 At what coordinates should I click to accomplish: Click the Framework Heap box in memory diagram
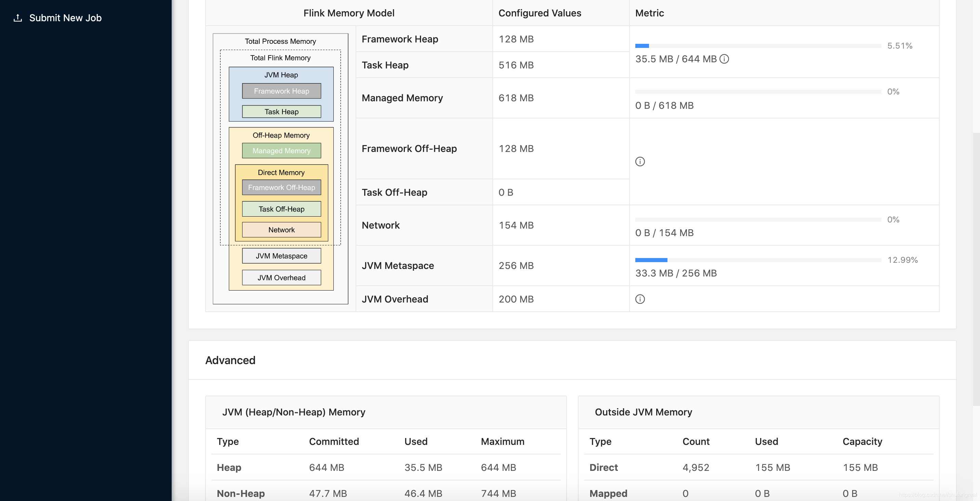click(281, 91)
